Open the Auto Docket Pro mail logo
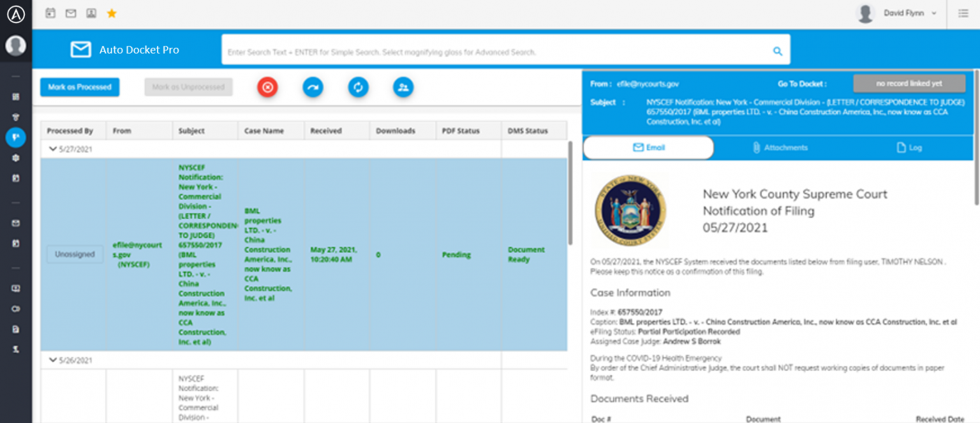The image size is (980, 423). click(81, 49)
